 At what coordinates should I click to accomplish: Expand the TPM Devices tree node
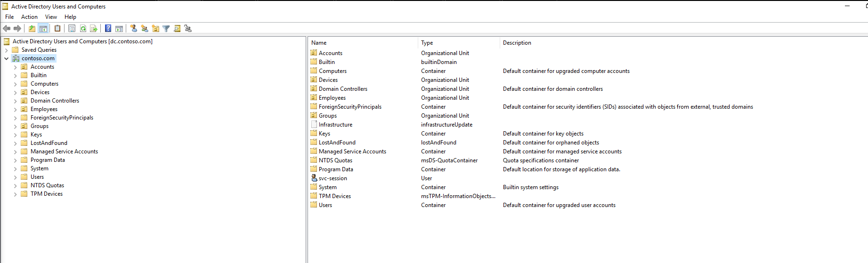15,194
